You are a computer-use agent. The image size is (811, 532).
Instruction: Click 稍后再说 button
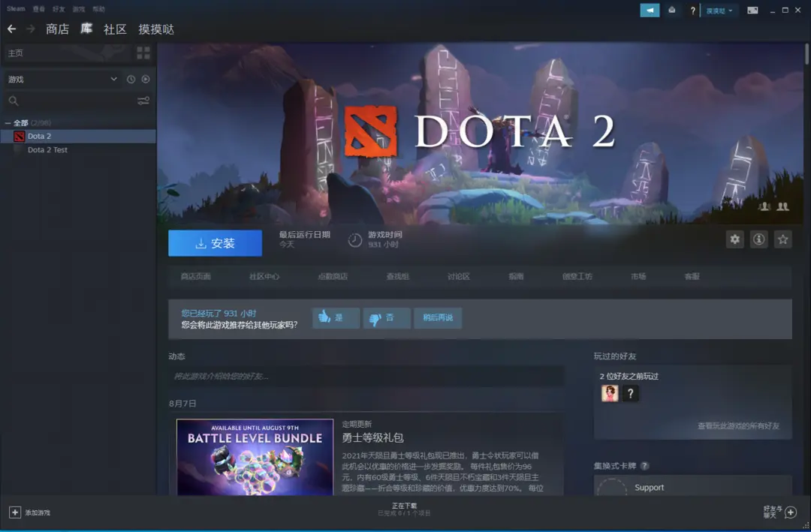point(438,318)
